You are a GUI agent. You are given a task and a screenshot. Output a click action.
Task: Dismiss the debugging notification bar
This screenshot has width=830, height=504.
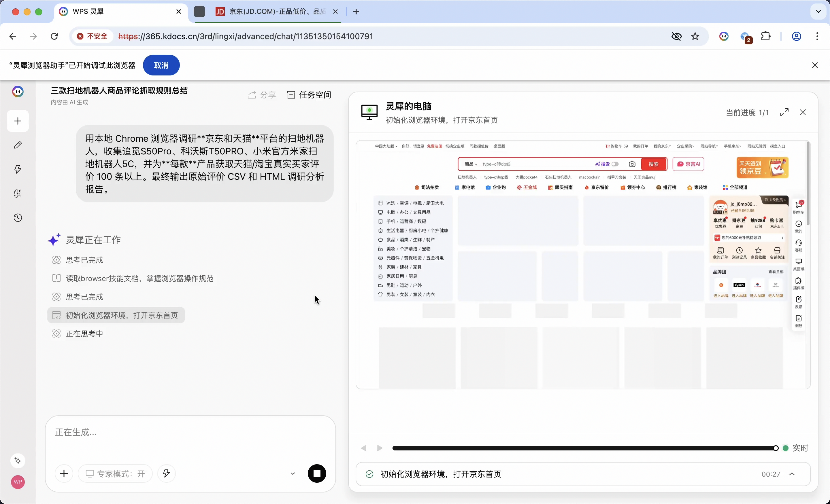tap(814, 65)
